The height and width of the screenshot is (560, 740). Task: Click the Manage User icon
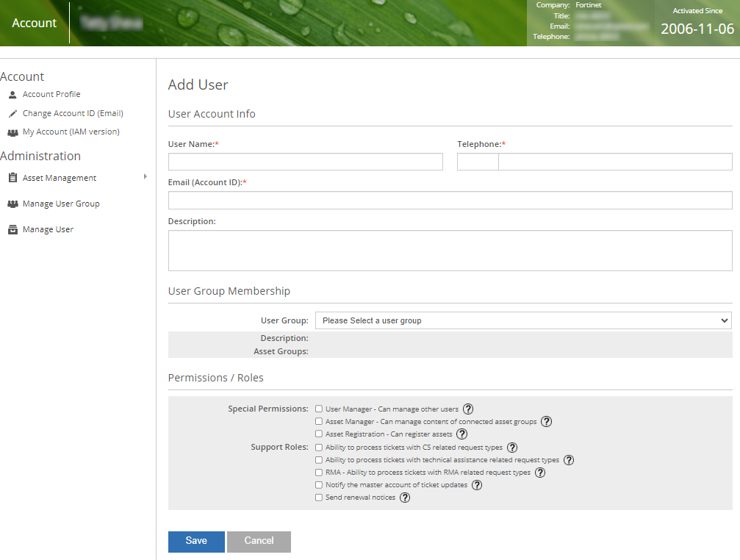(12, 229)
